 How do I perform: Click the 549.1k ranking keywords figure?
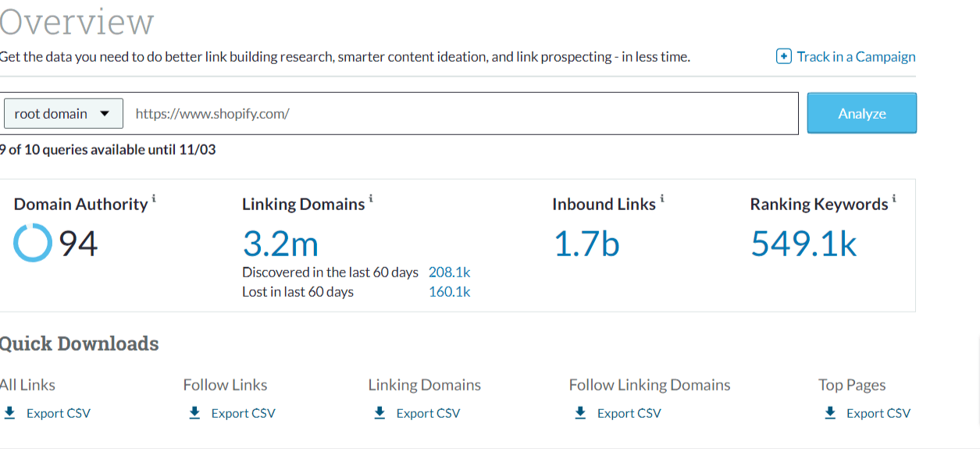[x=804, y=244]
